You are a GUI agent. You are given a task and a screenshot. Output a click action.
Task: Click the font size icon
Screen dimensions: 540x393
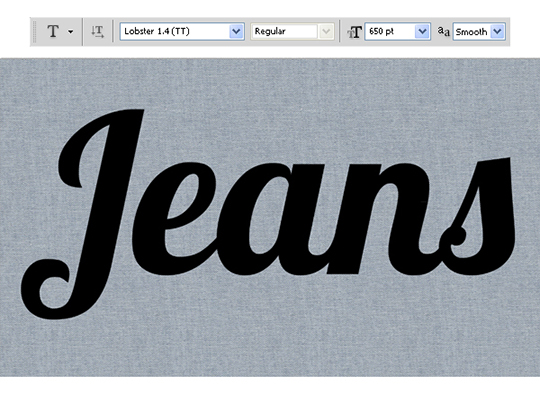pyautogui.click(x=354, y=32)
